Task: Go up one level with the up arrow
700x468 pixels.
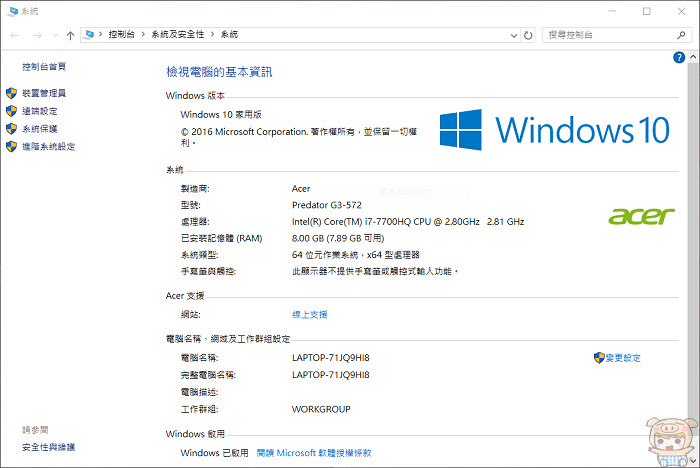Action: click(70, 35)
